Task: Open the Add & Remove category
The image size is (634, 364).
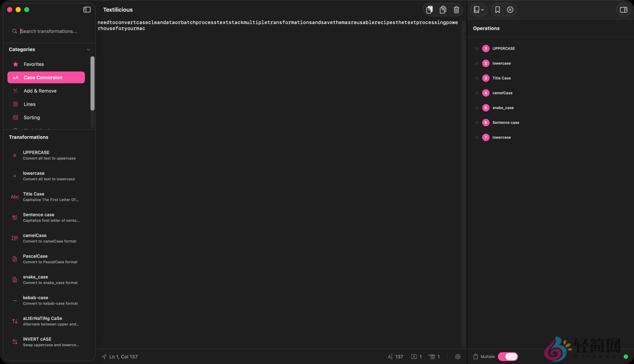Action: click(46, 91)
